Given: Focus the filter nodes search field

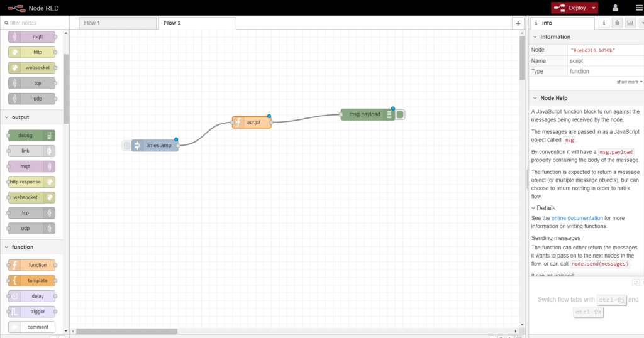Looking at the screenshot, I should click(x=35, y=23).
